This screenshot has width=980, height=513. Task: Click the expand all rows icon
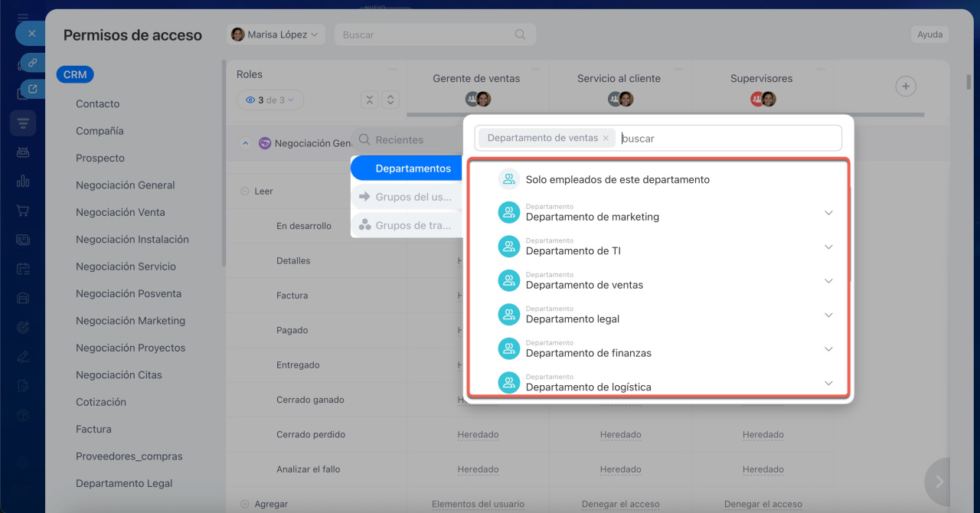[x=390, y=100]
